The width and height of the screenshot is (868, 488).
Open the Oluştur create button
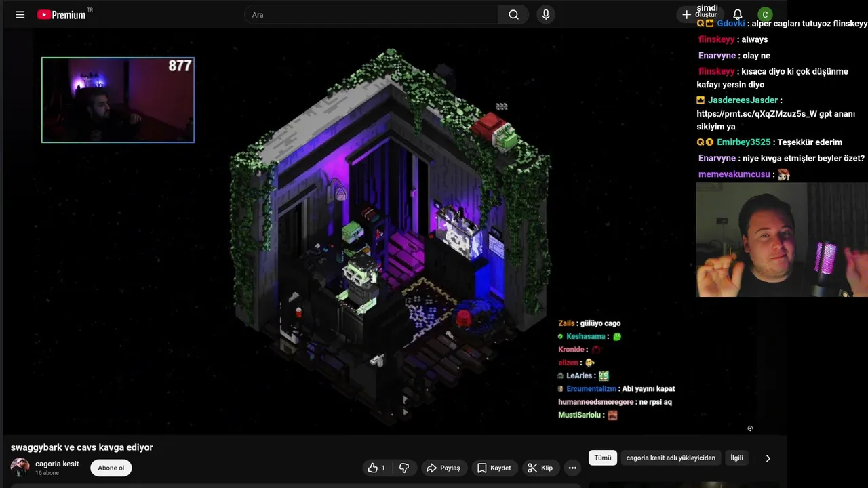699,14
